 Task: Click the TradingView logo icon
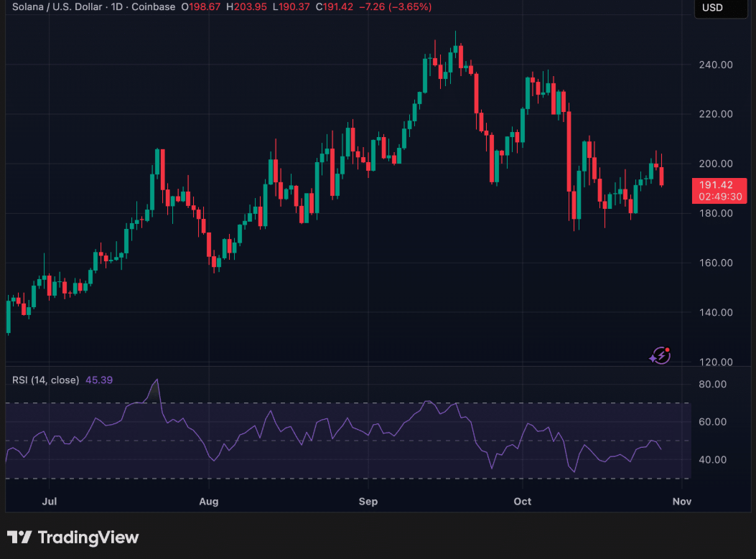pos(19,537)
